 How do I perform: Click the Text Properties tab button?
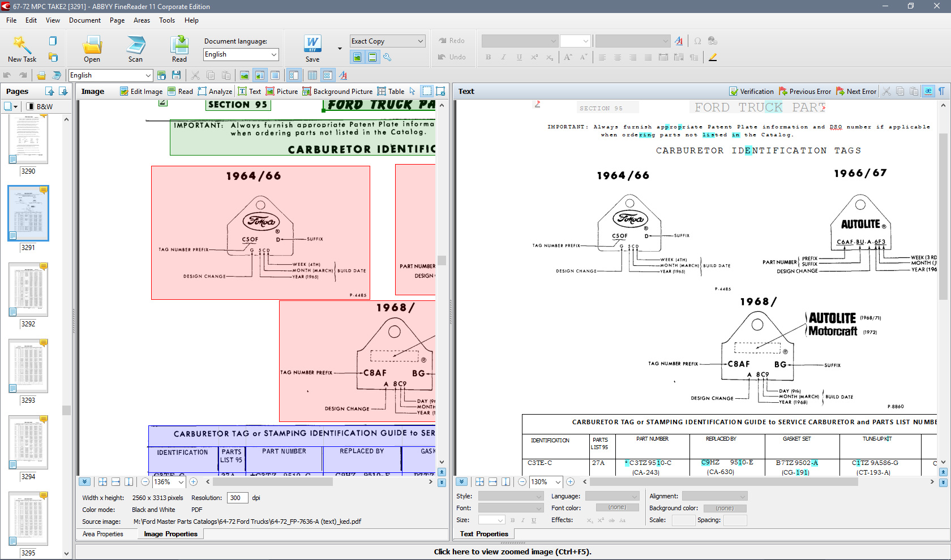pos(484,534)
